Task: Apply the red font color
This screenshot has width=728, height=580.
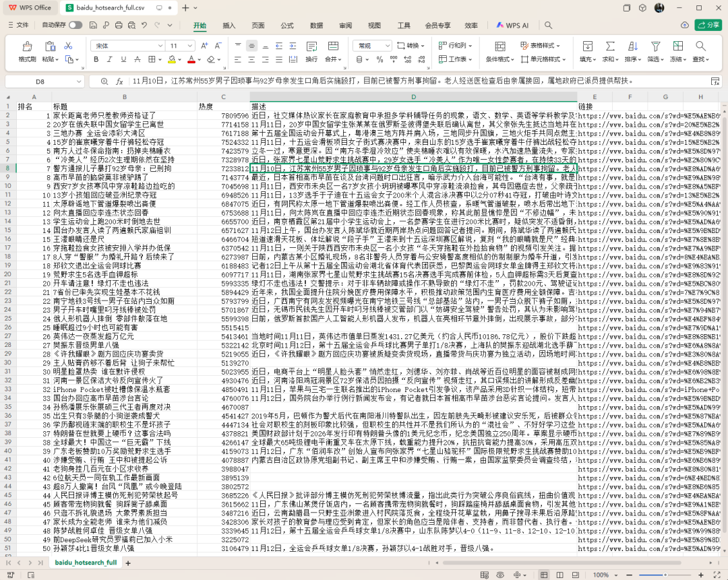Action: click(x=191, y=59)
